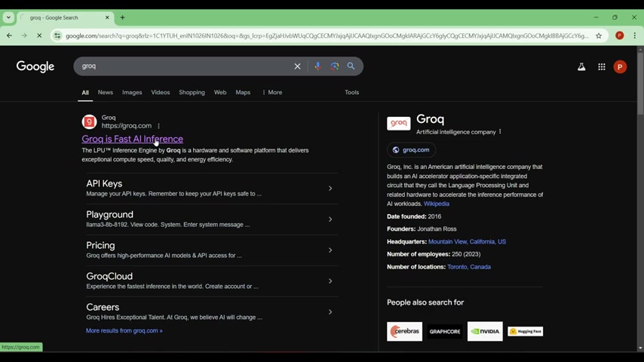The width and height of the screenshot is (644, 362).
Task: Click in the search input field
Action: pos(185,66)
